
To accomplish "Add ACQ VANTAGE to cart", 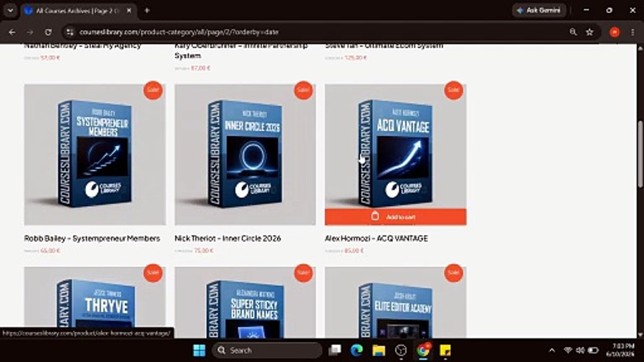I will pyautogui.click(x=395, y=217).
